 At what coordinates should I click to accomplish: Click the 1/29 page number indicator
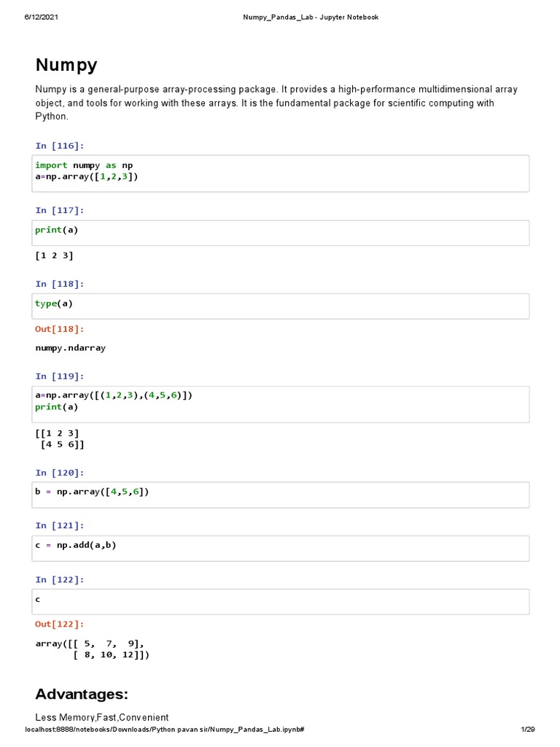tap(528, 730)
